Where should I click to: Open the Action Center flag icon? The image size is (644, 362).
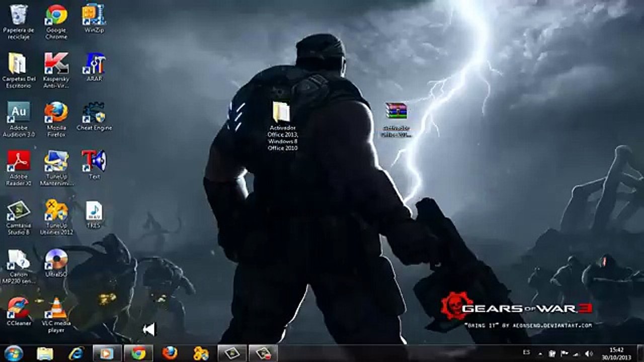[x=564, y=353]
